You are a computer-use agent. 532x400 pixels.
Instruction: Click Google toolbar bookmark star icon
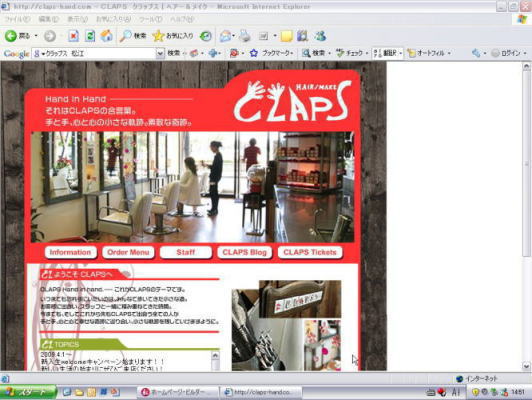click(x=254, y=53)
